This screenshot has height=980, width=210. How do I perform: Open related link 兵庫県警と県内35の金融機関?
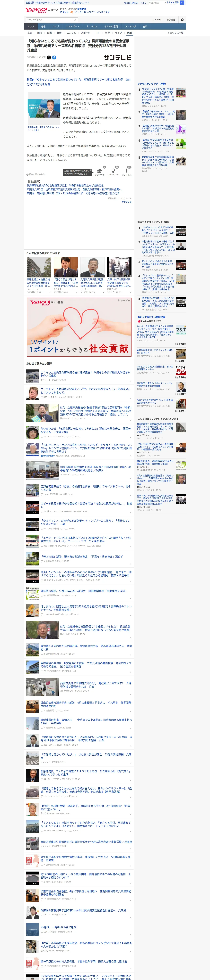(65, 186)
